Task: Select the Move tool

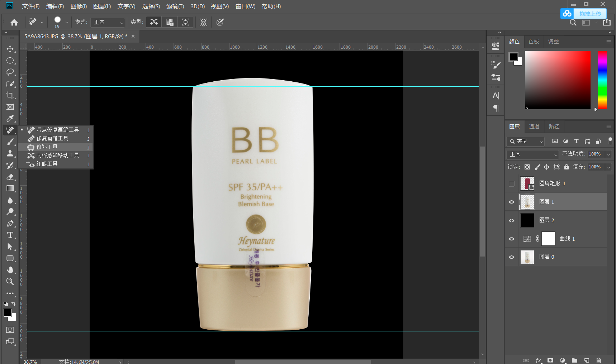Action: pyautogui.click(x=10, y=49)
